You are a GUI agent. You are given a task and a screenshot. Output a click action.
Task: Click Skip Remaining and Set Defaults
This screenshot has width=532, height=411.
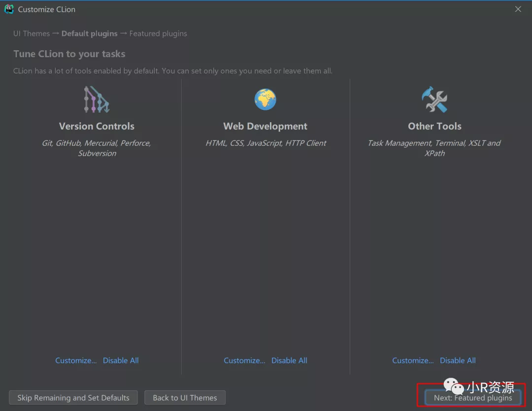pyautogui.click(x=73, y=397)
